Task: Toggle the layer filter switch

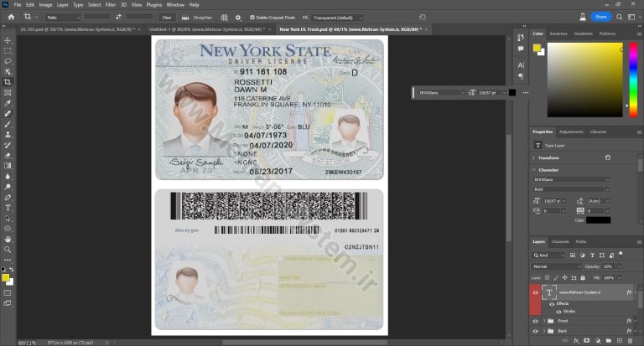Action: pos(621,254)
